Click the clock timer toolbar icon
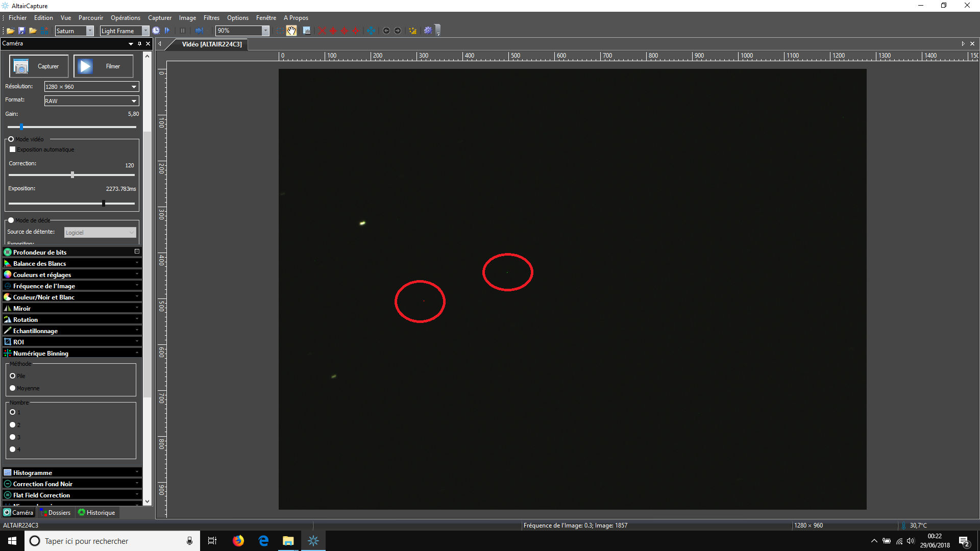Viewport: 980px width, 551px height. click(156, 31)
